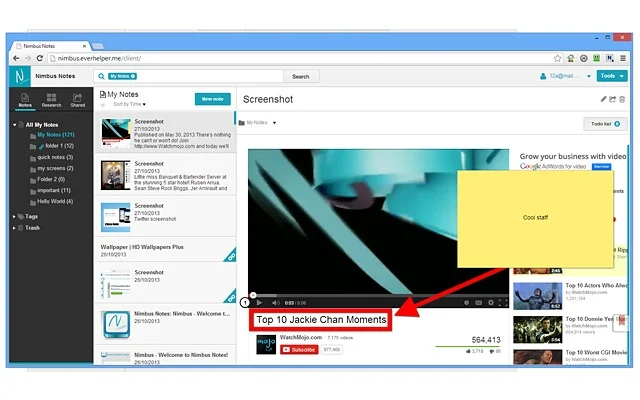Expand the Trash tree node
The width and height of the screenshot is (640, 400).
tap(14, 228)
